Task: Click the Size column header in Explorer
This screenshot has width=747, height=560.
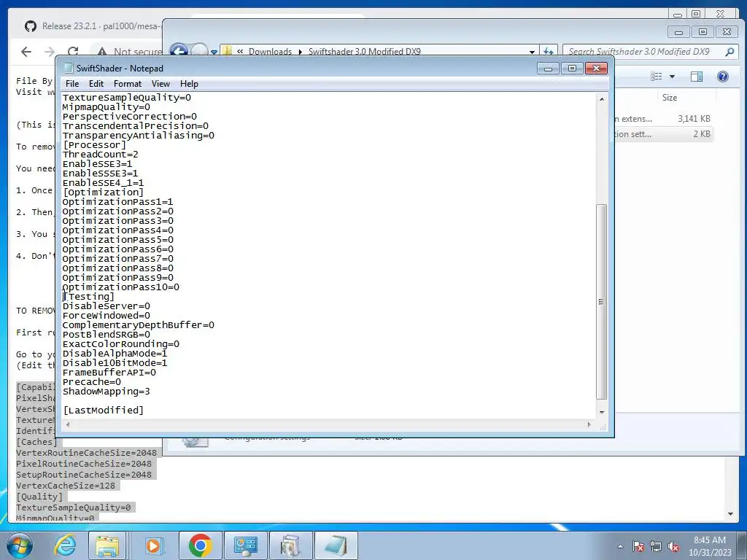Action: (670, 98)
